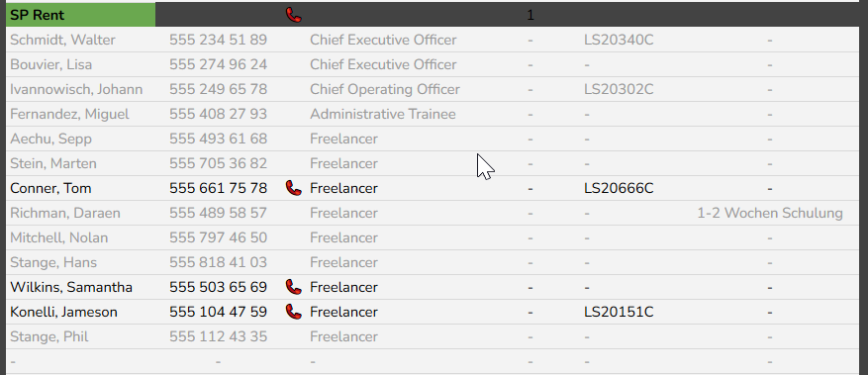Select the green SP Rent header cell
This screenshot has width=868, height=375.
pos(81,15)
